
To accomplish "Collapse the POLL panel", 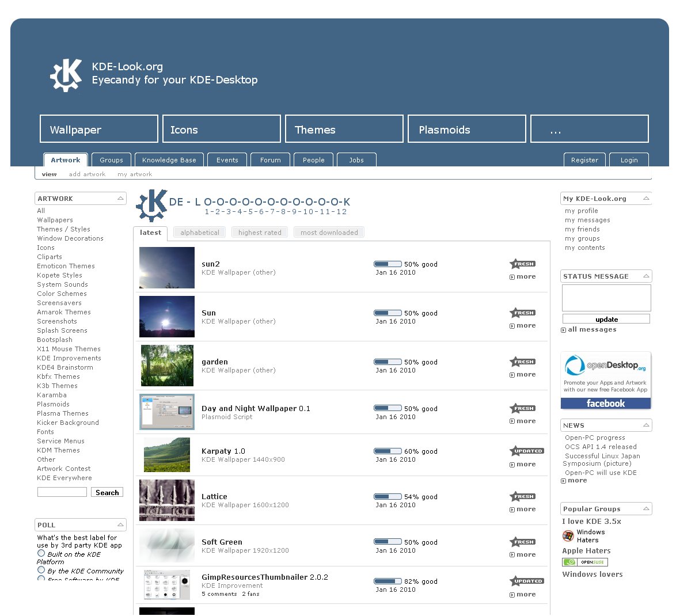I will [120, 524].
